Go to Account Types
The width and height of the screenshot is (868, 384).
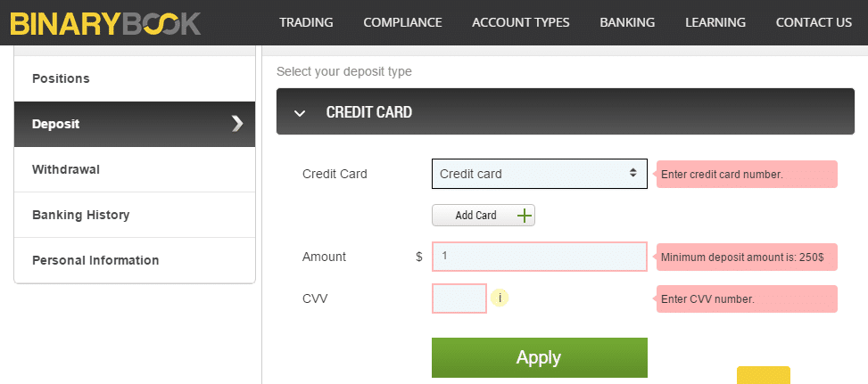pyautogui.click(x=520, y=22)
